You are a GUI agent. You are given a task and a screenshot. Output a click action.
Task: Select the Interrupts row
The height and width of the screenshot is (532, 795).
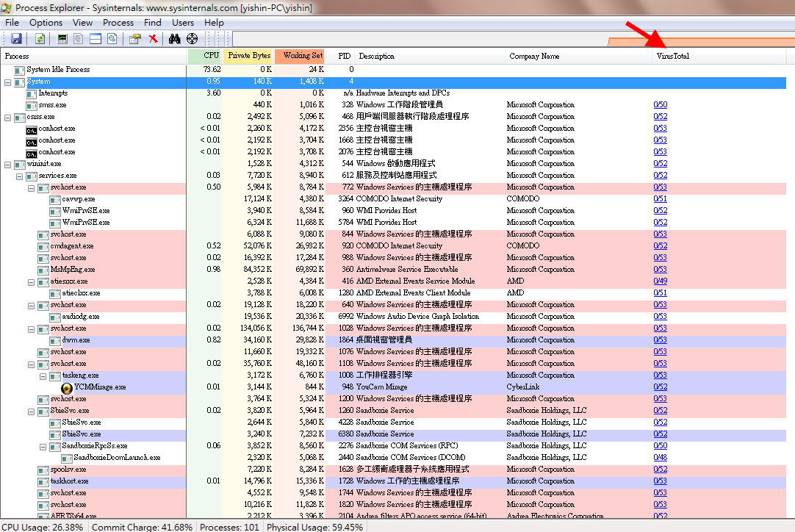click(x=393, y=93)
